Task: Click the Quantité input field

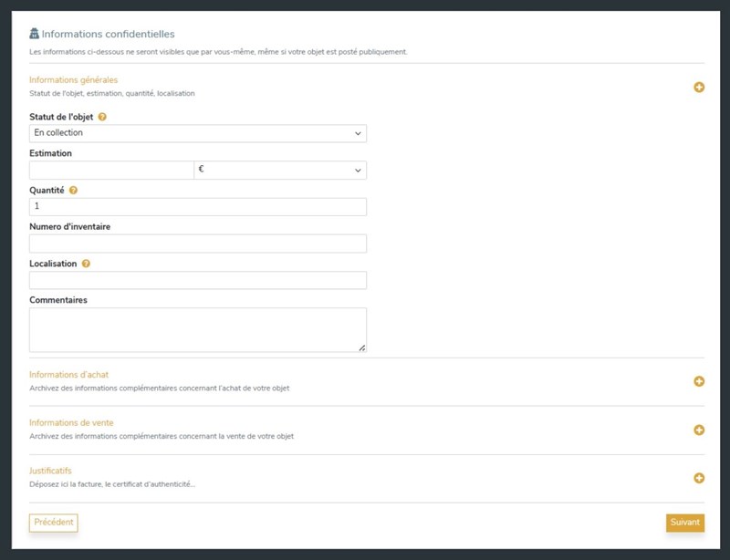Action: click(198, 207)
